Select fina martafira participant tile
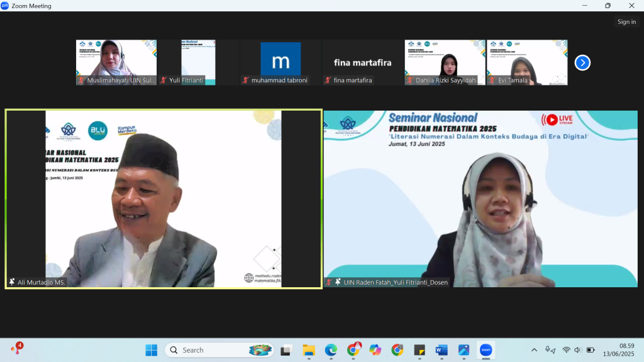 [362, 62]
